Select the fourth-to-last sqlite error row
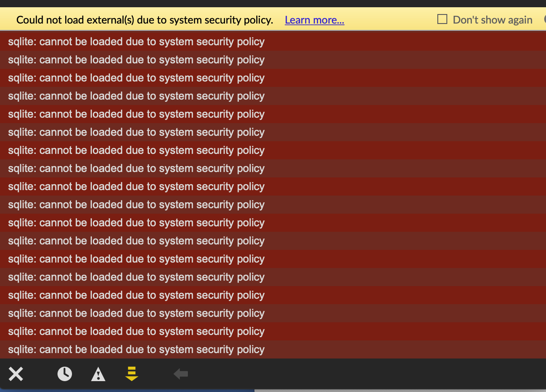The height and width of the screenshot is (392, 546). (x=273, y=295)
